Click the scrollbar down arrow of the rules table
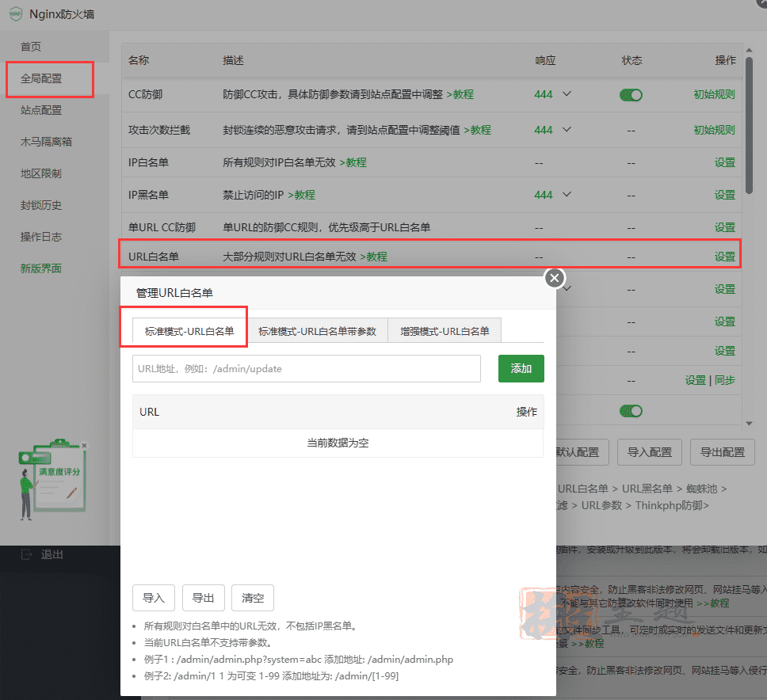The width and height of the screenshot is (767, 700). pyautogui.click(x=749, y=424)
